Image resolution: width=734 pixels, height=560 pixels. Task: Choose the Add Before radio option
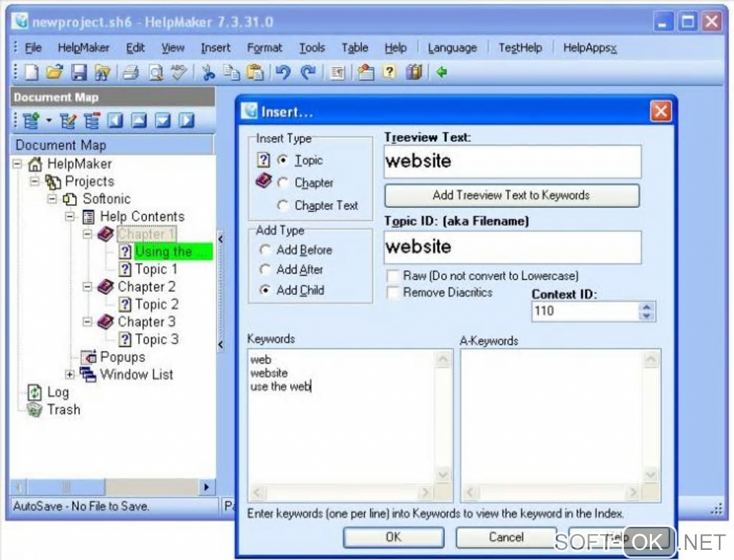(x=265, y=250)
